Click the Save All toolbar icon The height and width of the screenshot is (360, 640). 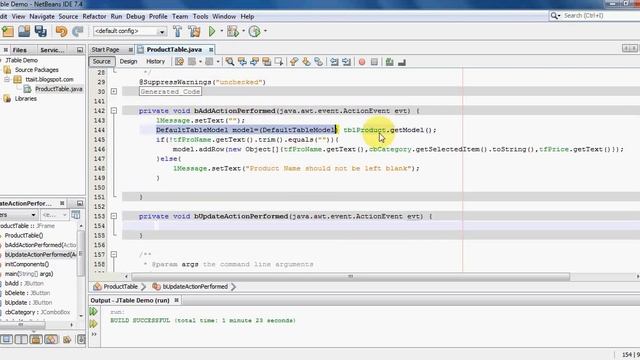click(x=40, y=31)
